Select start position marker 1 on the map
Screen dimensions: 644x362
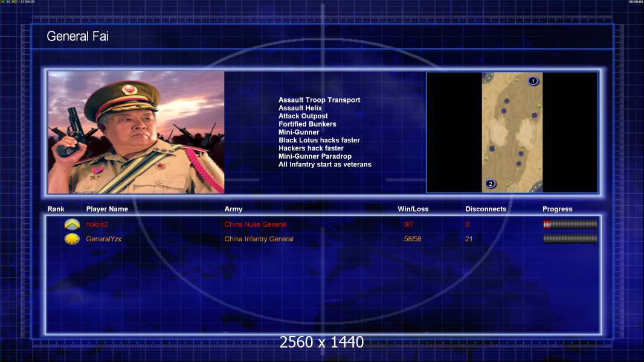[533, 81]
